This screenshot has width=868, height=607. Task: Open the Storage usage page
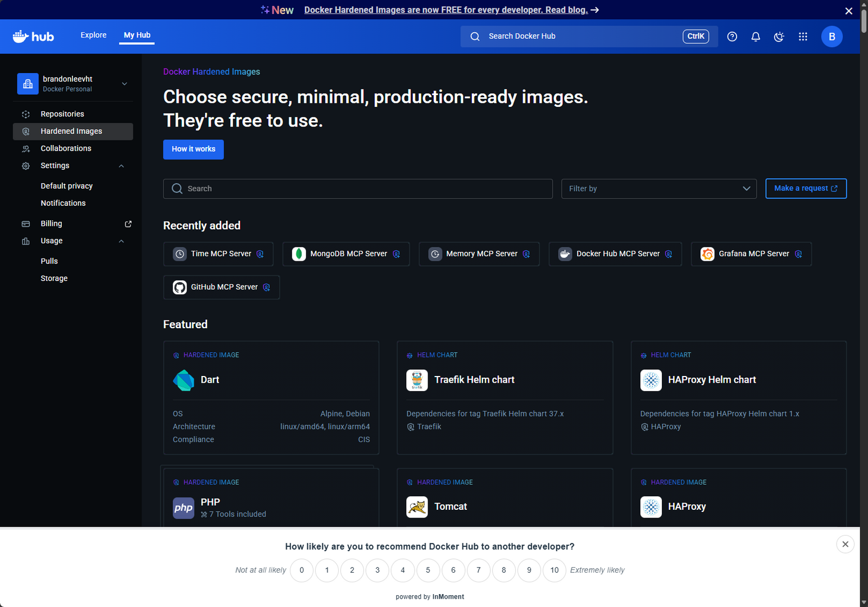click(54, 279)
